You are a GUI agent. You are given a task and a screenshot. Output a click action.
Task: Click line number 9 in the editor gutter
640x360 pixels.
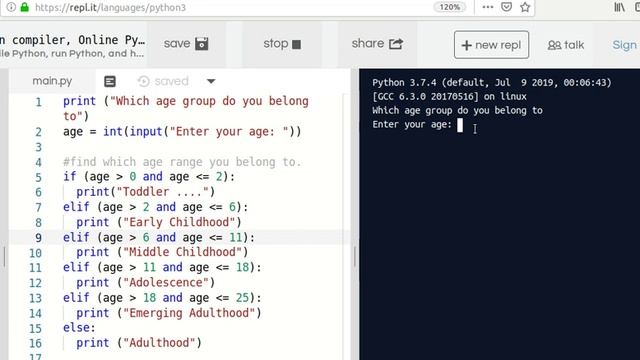coord(38,238)
